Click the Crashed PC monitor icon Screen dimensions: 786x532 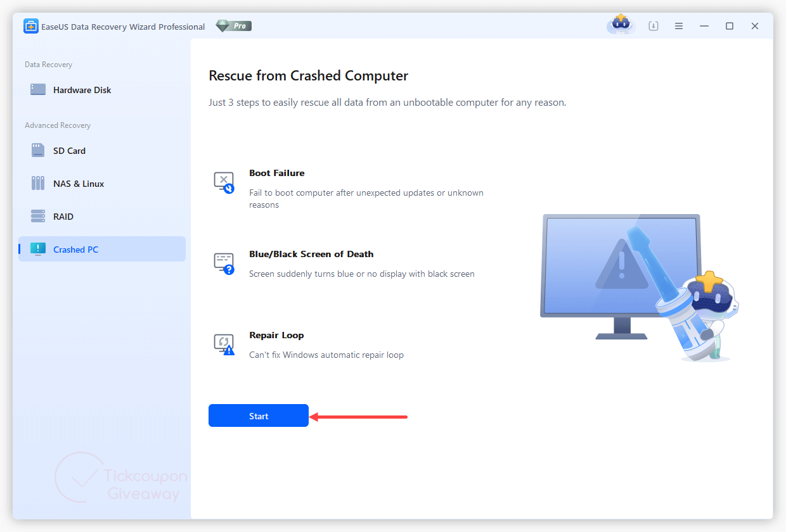point(38,250)
